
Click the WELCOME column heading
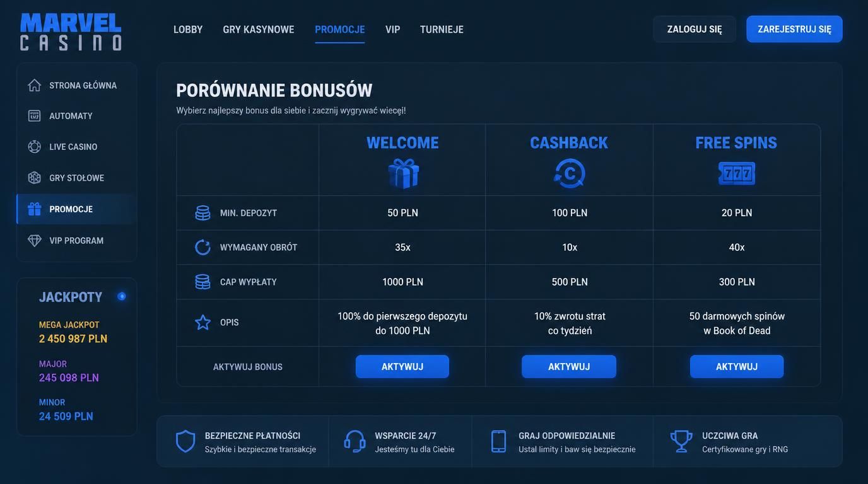(x=402, y=143)
